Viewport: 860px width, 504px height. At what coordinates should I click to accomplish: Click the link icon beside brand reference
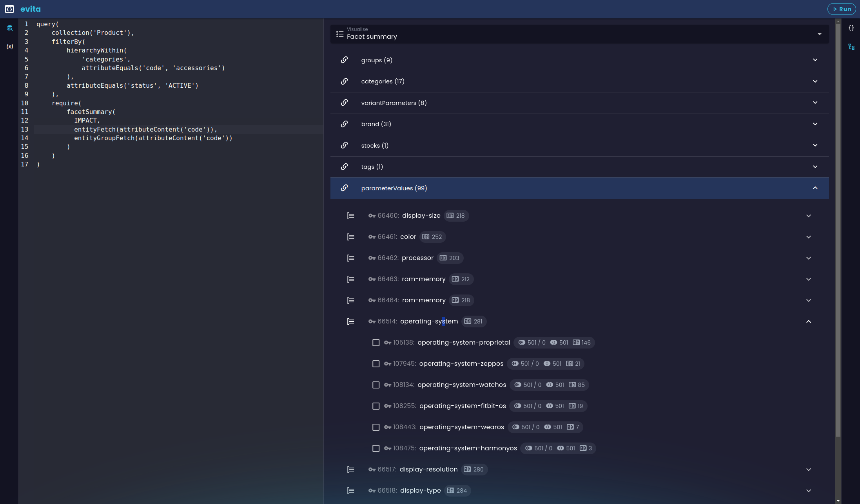pos(344,124)
